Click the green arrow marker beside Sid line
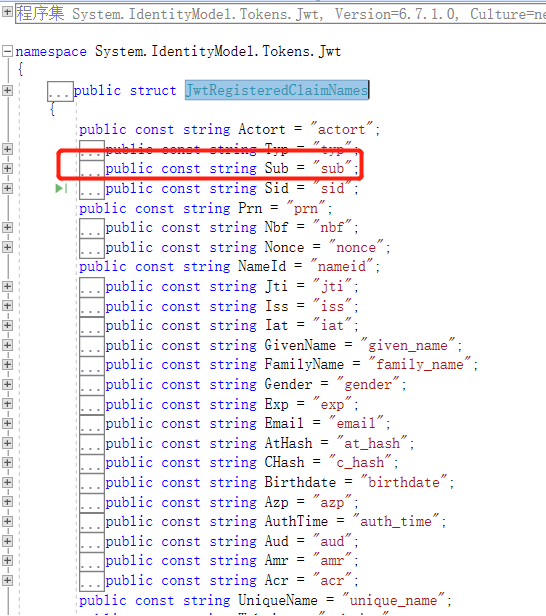This screenshot has height=616, width=546. [61, 189]
